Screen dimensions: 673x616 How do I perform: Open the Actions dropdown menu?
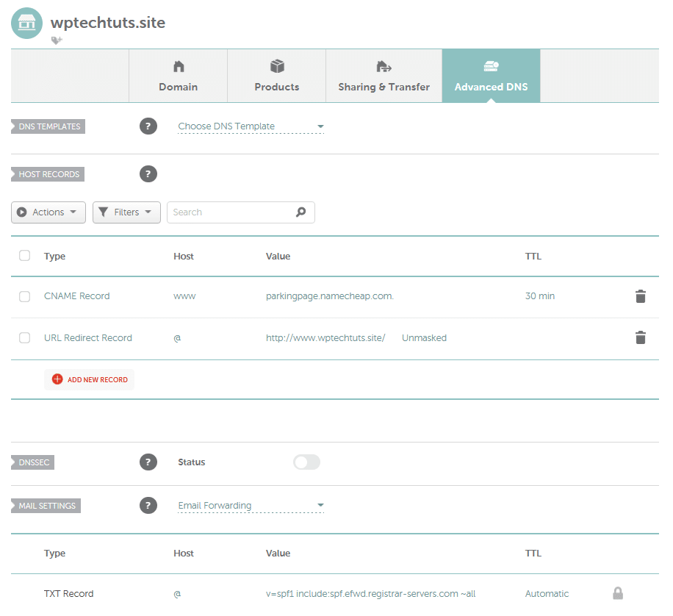tap(48, 212)
